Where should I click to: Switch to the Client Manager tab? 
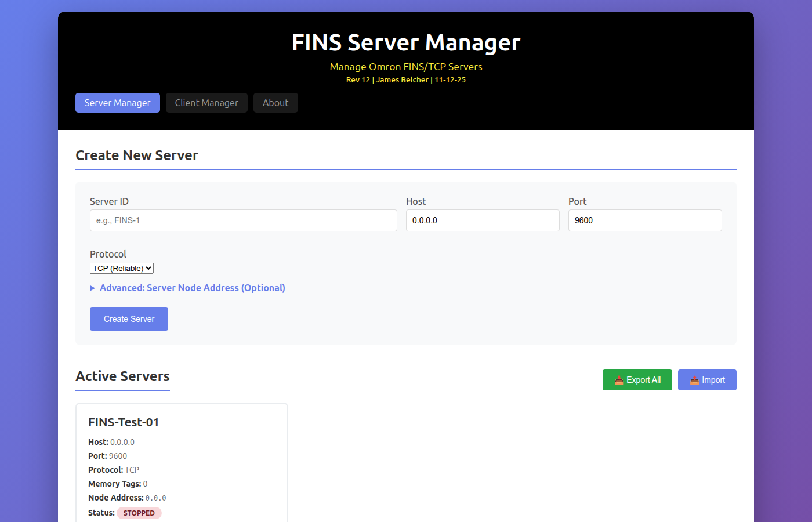tap(206, 103)
